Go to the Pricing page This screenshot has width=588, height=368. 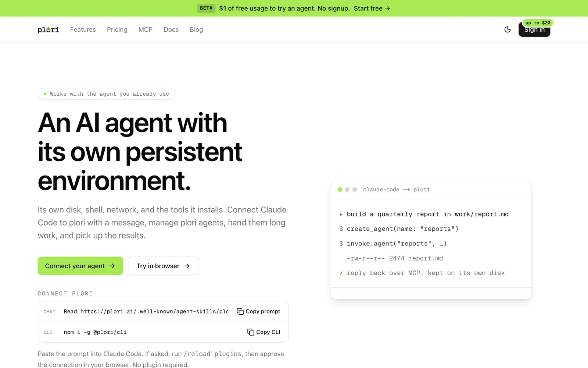pos(117,29)
